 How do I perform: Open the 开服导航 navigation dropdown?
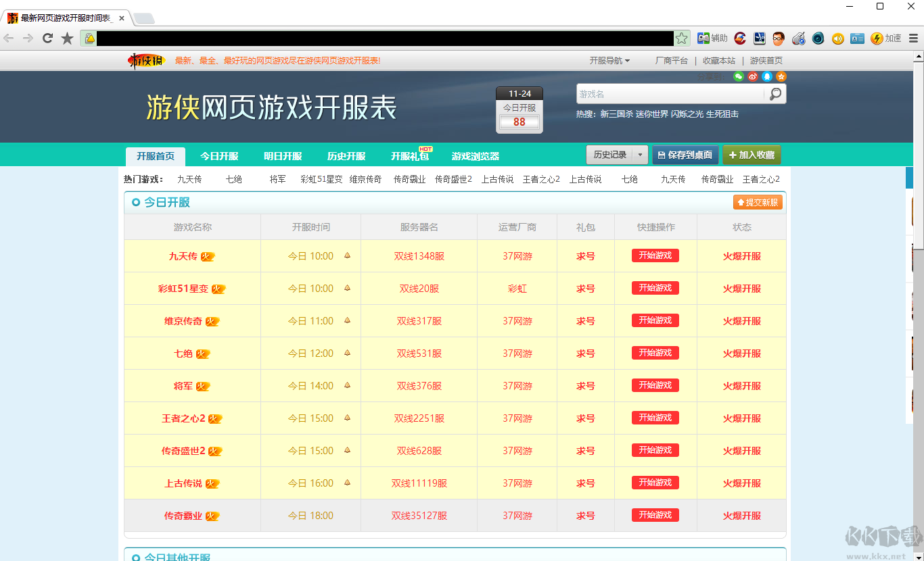[x=607, y=60]
